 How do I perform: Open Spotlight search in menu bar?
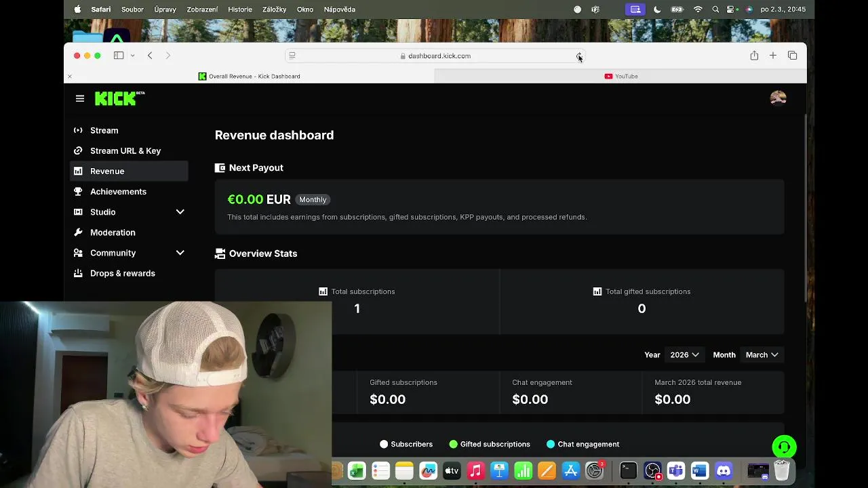click(x=715, y=9)
